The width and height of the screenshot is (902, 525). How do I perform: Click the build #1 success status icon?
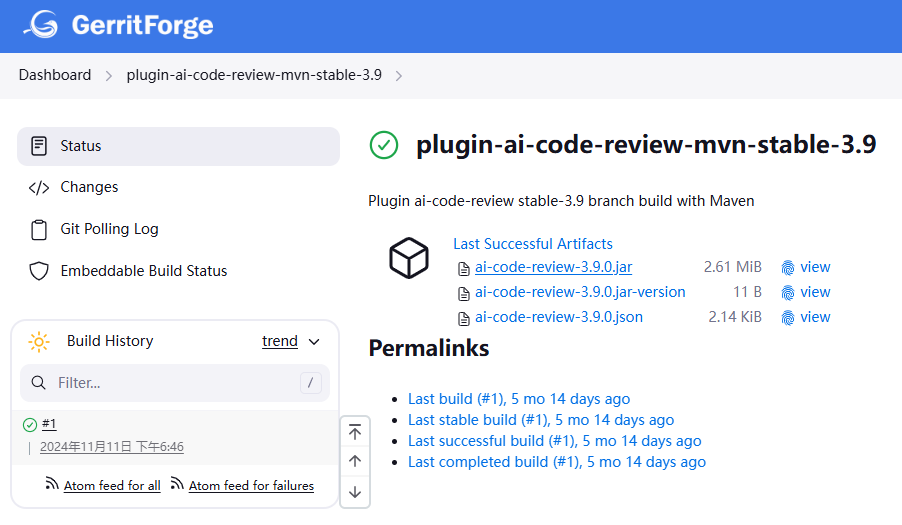30,425
